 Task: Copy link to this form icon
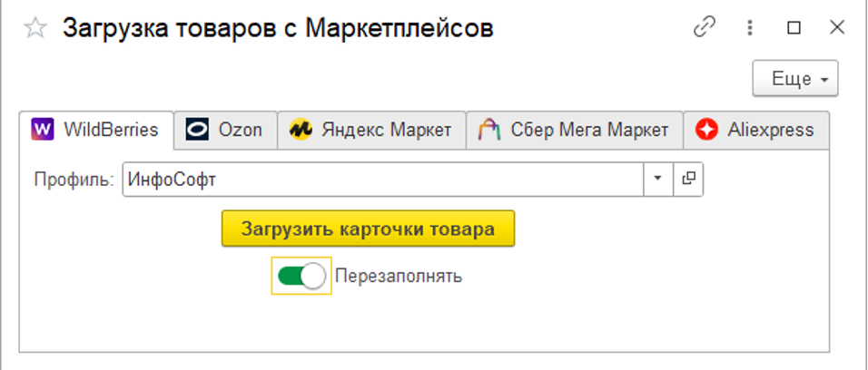(x=705, y=28)
